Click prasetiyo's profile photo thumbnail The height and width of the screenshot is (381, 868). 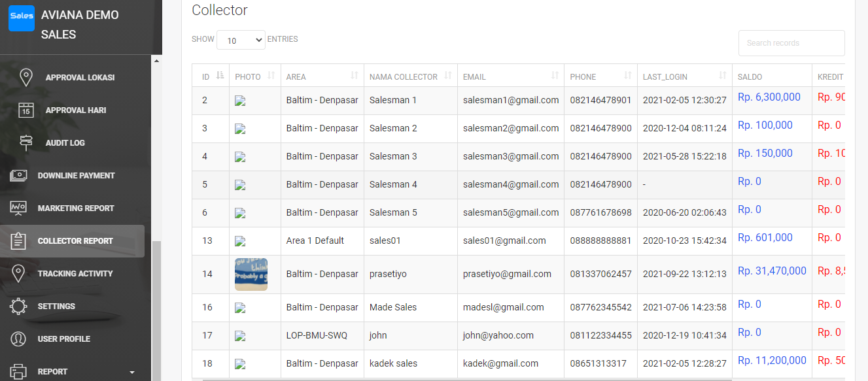click(x=251, y=274)
